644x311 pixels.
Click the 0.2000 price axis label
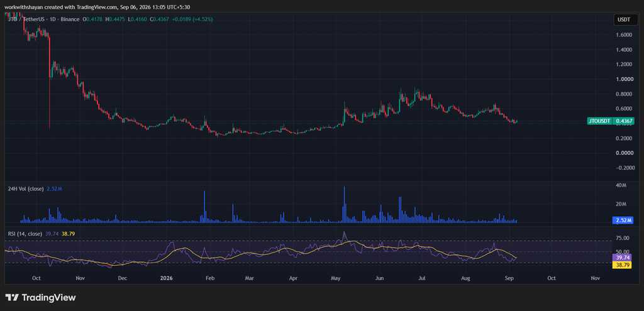(623, 138)
